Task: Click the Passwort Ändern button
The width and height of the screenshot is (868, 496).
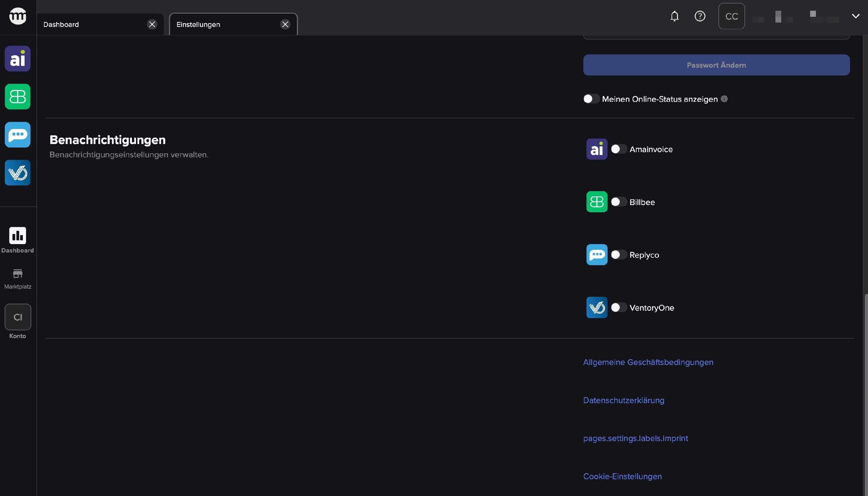Action: click(716, 65)
